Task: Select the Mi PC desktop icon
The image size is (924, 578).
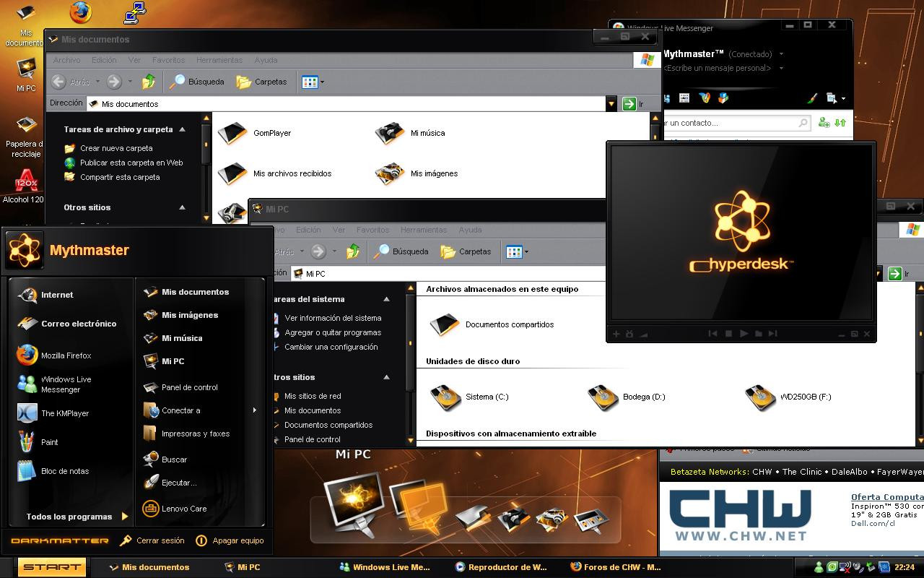Action: [x=26, y=75]
